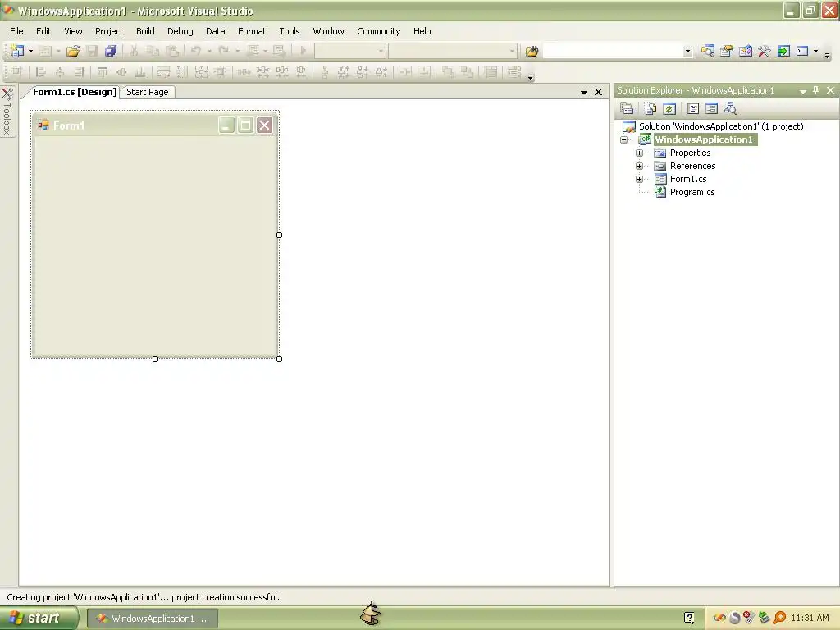Open the Find combo box dropdown arrow
Screen dimensions: 840x630
click(687, 52)
